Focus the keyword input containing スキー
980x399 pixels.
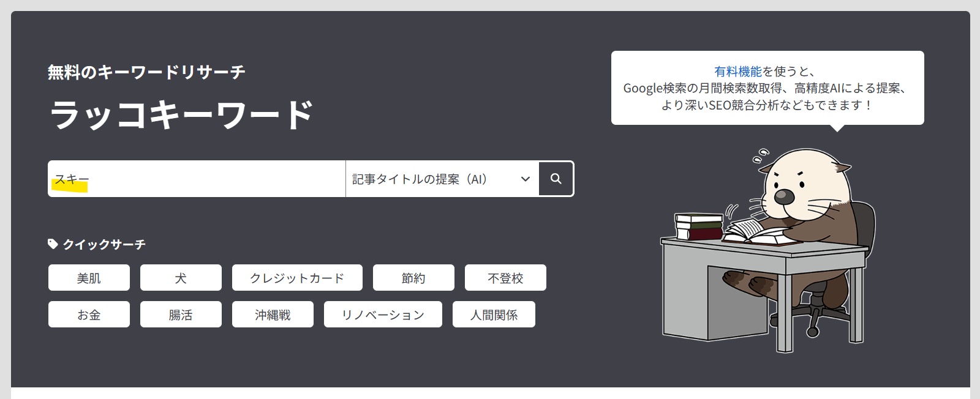click(x=196, y=179)
